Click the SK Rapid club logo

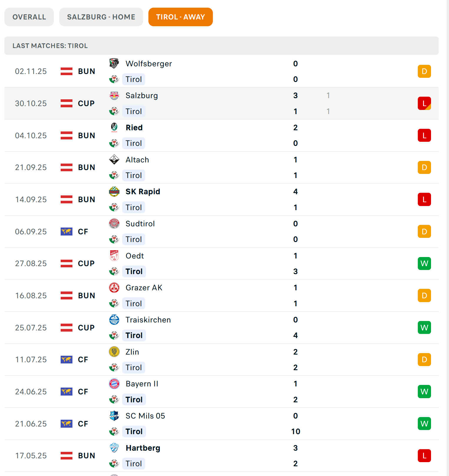[x=114, y=192]
